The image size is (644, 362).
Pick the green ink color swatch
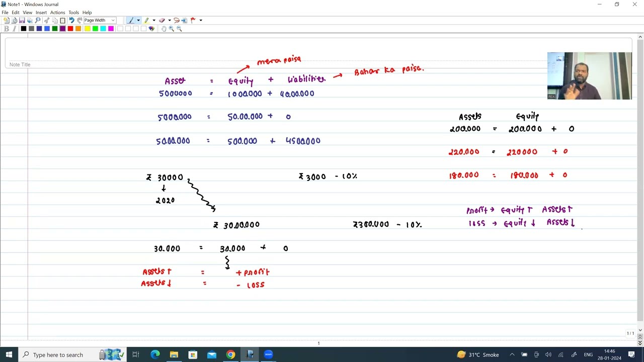point(55,29)
